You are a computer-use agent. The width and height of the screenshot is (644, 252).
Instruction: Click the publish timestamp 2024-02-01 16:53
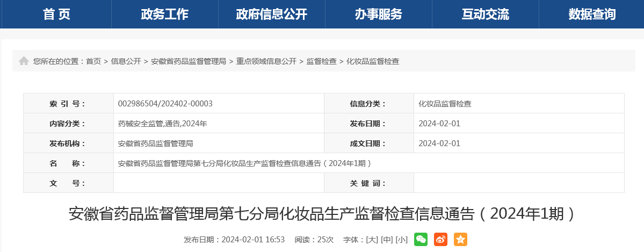pyautogui.click(x=253, y=240)
